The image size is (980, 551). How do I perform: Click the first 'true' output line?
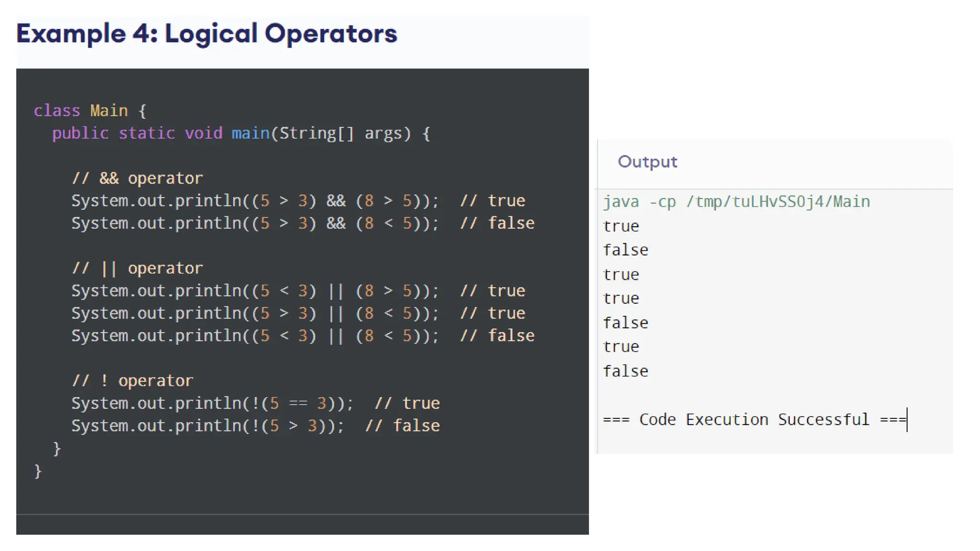point(621,226)
